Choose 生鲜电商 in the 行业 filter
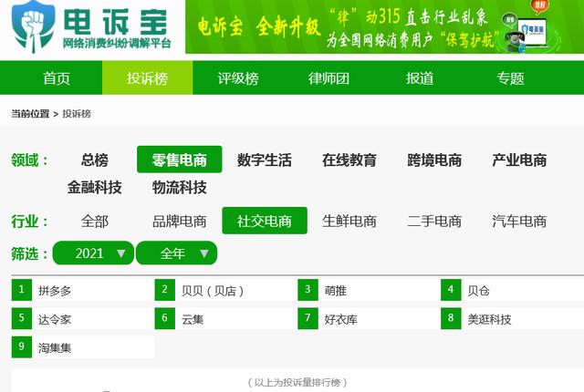Screen dimensions: 584x392 pos(349,221)
